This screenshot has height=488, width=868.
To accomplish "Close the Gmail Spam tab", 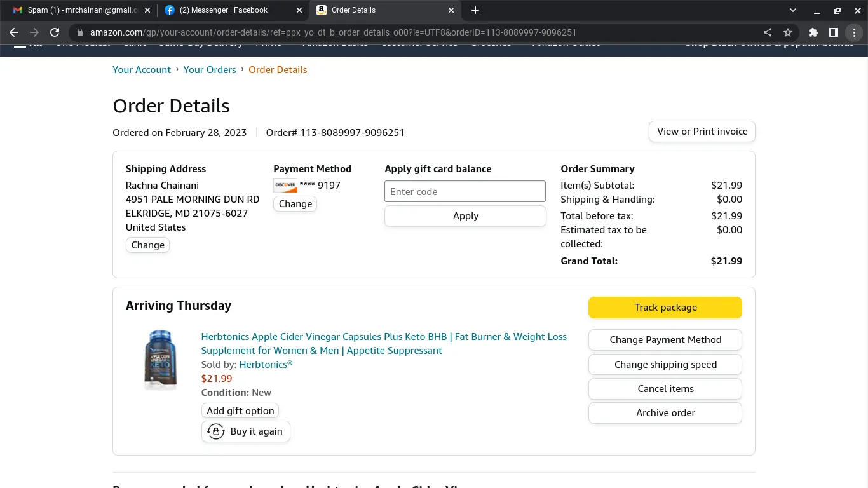I will [x=147, y=10].
